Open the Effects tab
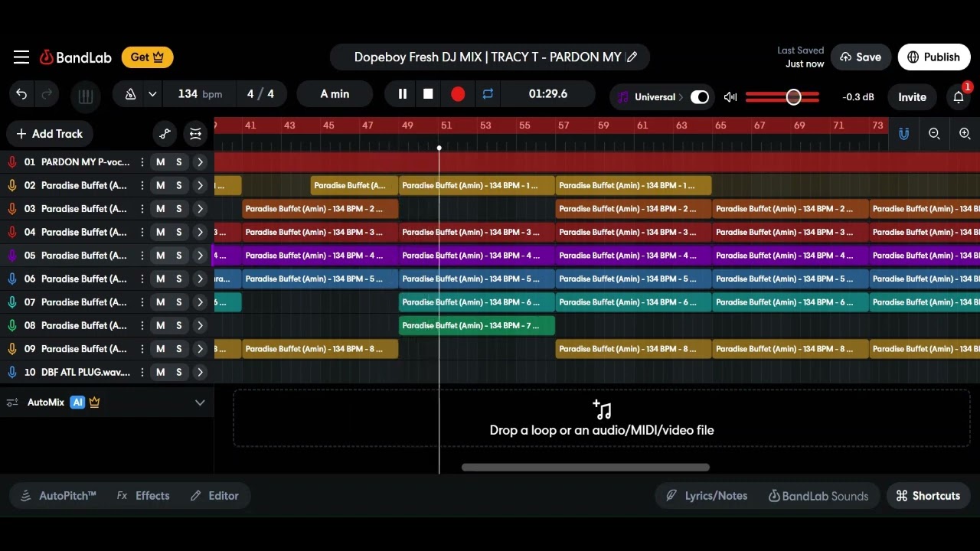Viewport: 980px width, 551px height. [143, 496]
